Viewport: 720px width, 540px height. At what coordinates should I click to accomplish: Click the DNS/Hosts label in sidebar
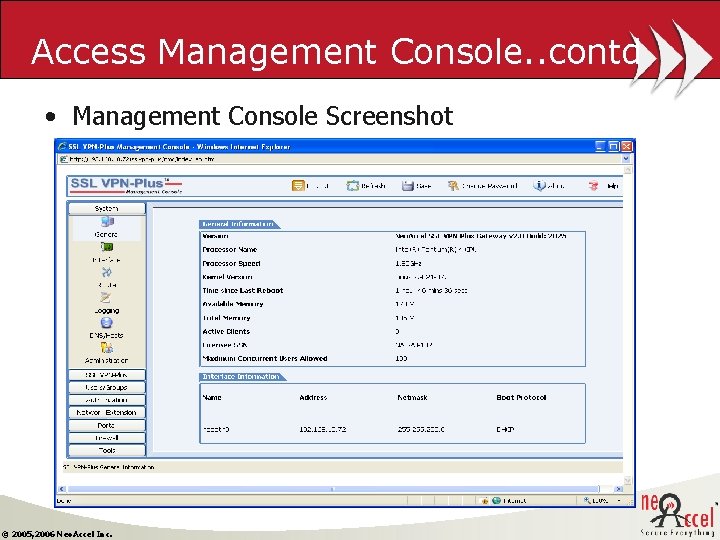tap(107, 335)
